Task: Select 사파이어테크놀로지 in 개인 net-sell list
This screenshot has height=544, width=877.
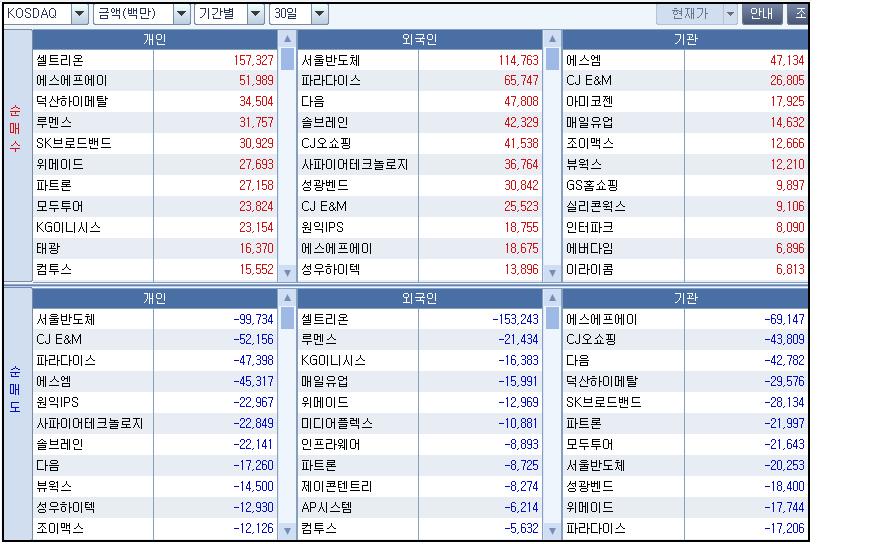Action: click(89, 424)
